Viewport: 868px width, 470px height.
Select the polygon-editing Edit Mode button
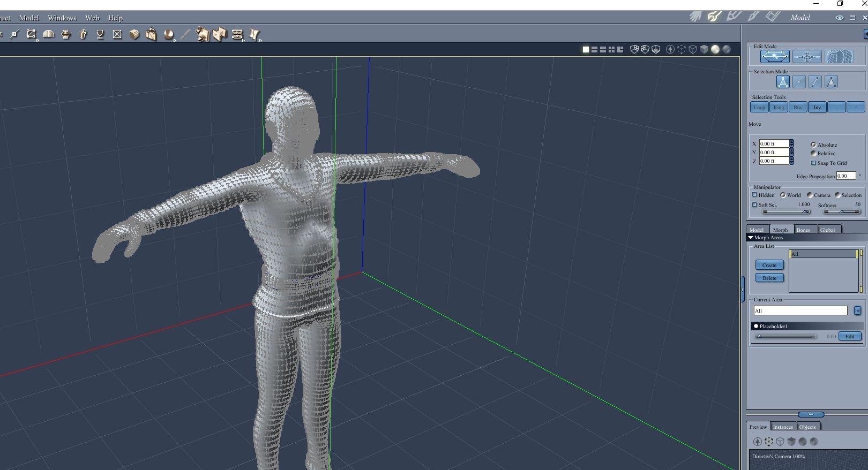[775, 56]
